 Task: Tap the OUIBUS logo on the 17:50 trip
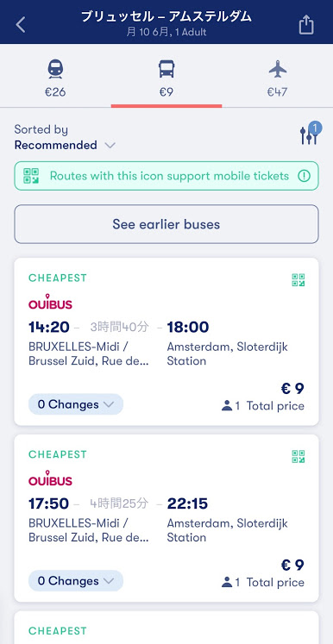click(x=50, y=478)
